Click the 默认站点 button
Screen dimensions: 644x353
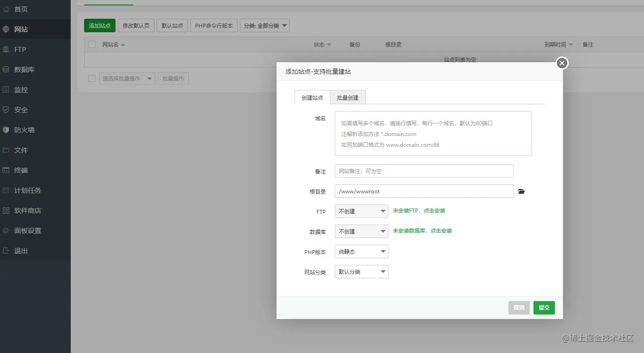pyautogui.click(x=172, y=26)
